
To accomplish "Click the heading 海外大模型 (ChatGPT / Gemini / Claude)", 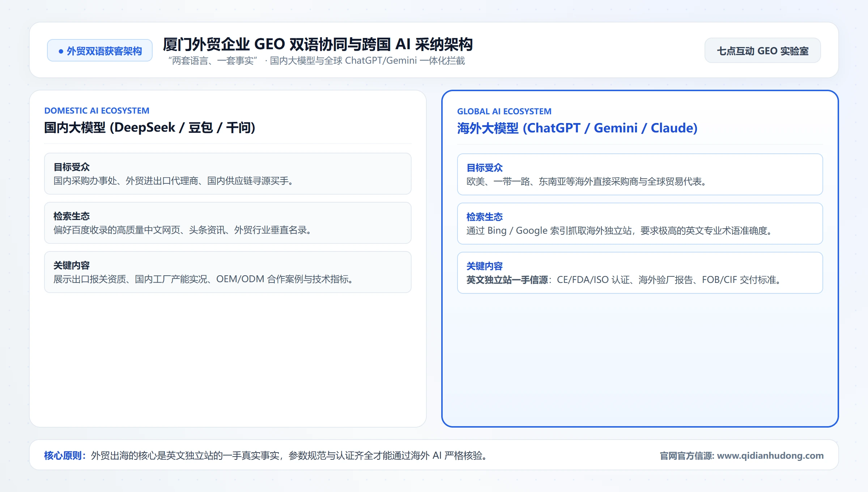I will [577, 128].
